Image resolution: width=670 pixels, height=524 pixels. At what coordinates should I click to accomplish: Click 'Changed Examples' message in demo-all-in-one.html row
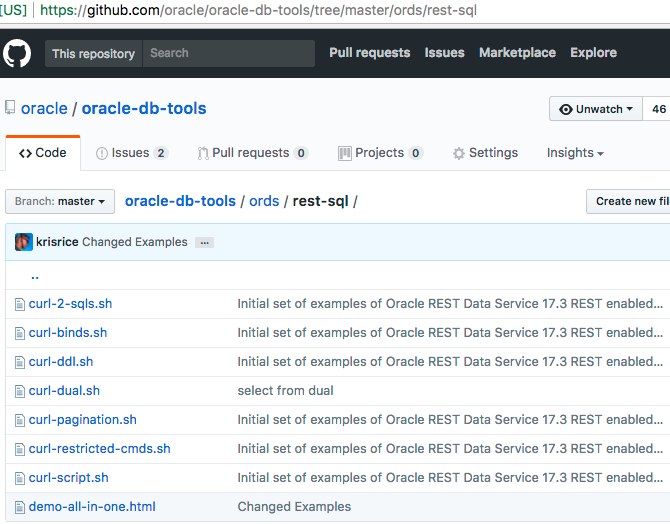(x=294, y=507)
